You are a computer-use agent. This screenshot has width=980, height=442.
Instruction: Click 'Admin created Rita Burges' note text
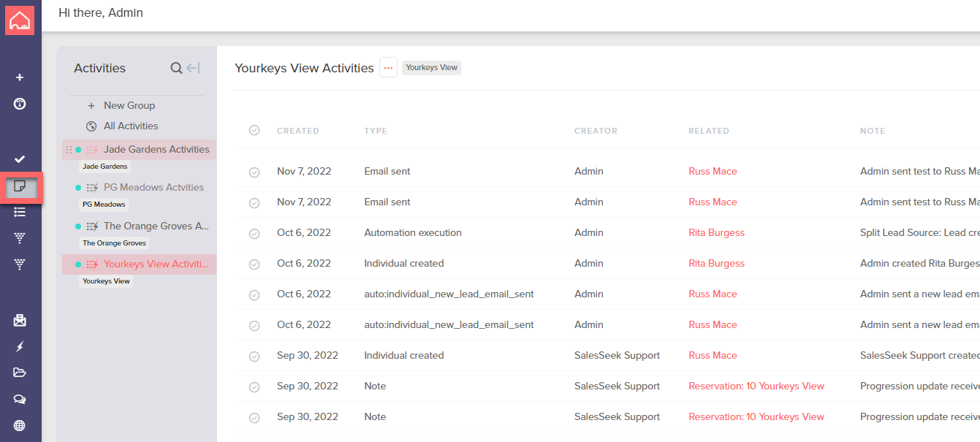920,263
